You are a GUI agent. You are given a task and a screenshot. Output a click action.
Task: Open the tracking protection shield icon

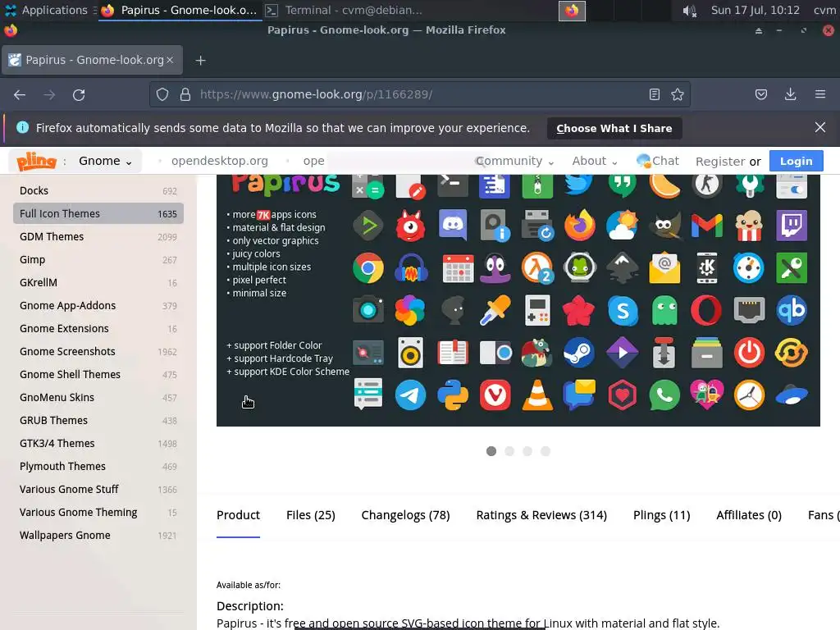pyautogui.click(x=162, y=95)
